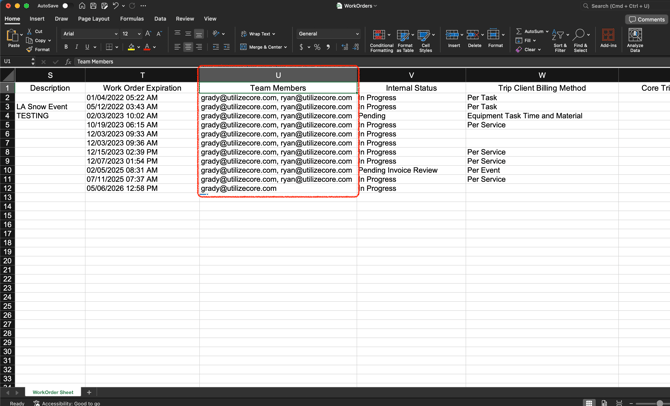The height and width of the screenshot is (406, 670).
Task: Open the Formulas ribbon tab
Action: [x=132, y=19]
